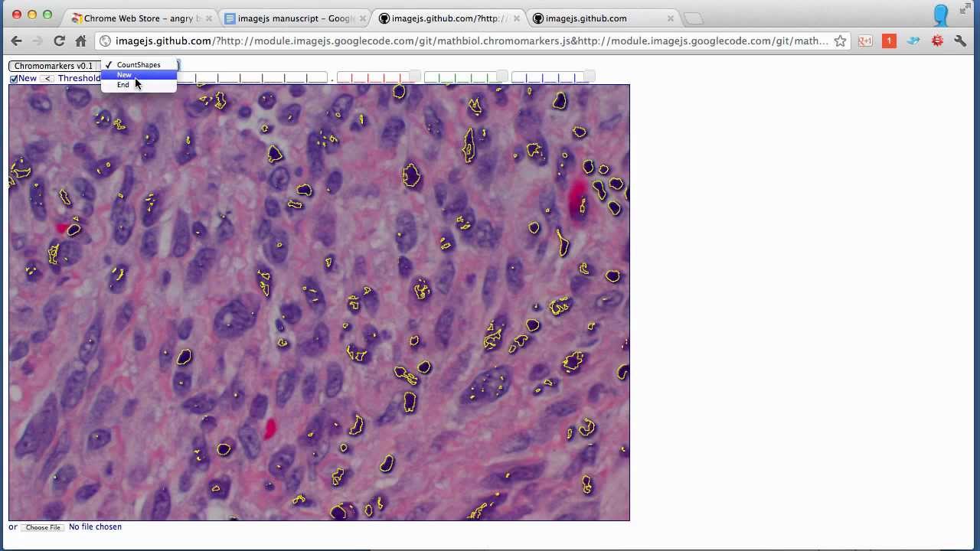The width and height of the screenshot is (980, 551).
Task: Click the Chromomarkers v0.1 button
Action: [54, 66]
